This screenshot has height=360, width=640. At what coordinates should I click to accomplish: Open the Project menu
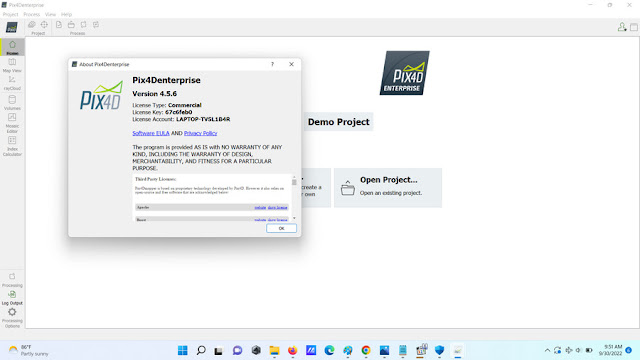10,14
